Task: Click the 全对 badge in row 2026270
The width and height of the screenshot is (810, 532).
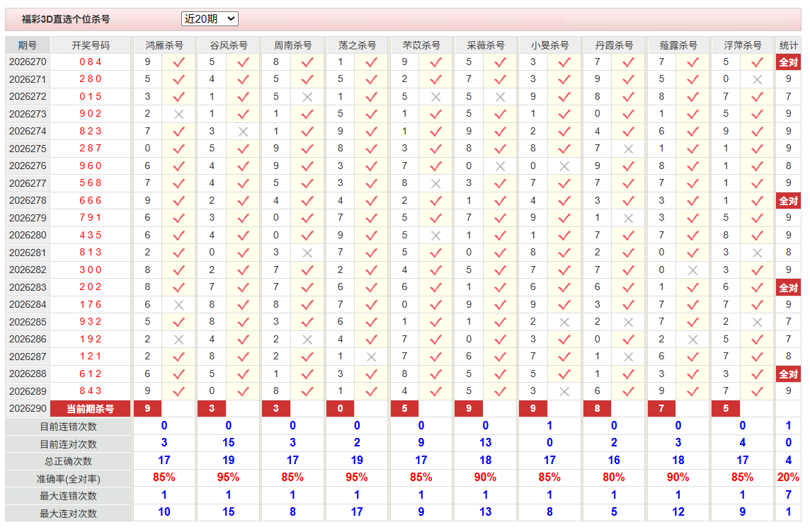Action: (788, 62)
